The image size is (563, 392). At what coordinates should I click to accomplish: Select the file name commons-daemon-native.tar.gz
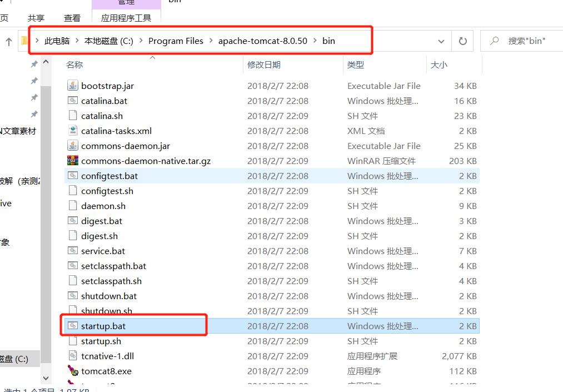pos(146,161)
